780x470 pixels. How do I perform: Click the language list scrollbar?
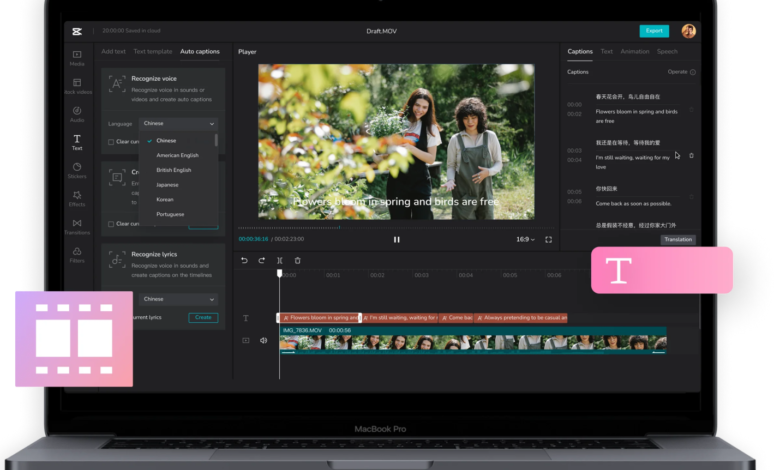tap(216, 140)
